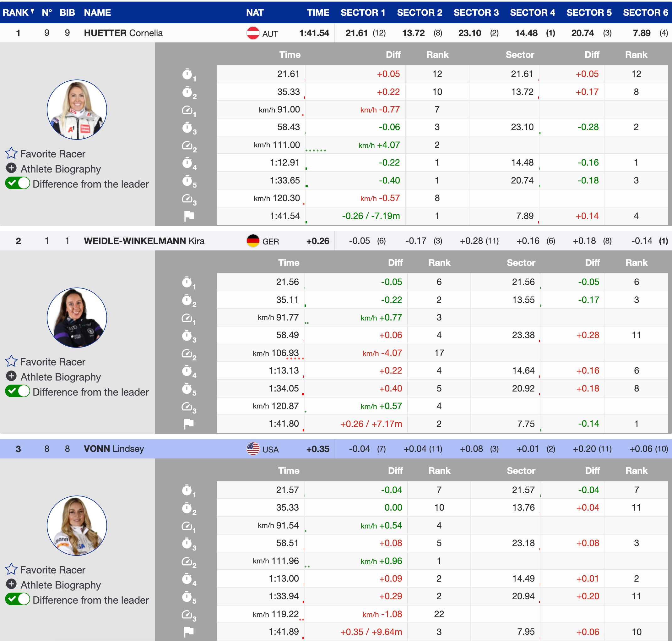672x641 pixels.
Task: Disable Vonn's Difference from the leader switch
Action: pos(18,599)
